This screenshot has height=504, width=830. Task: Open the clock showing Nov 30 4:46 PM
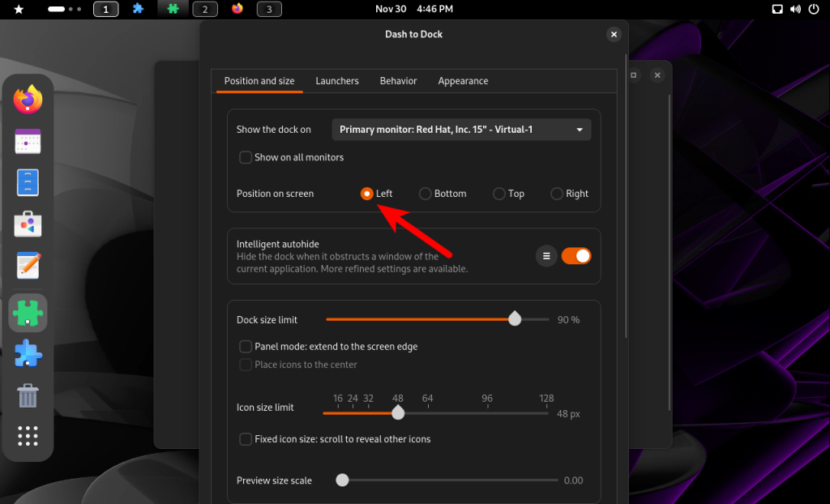pyautogui.click(x=415, y=10)
